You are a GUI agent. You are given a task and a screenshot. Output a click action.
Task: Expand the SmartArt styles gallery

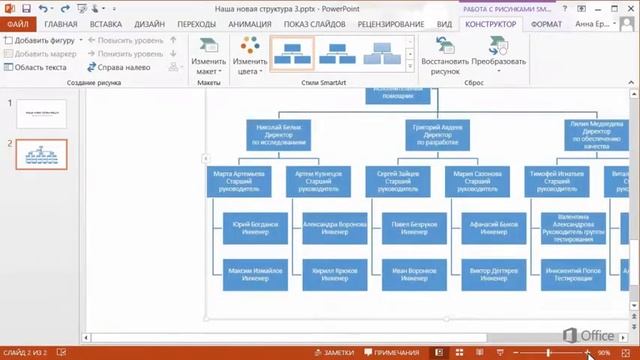[410, 67]
